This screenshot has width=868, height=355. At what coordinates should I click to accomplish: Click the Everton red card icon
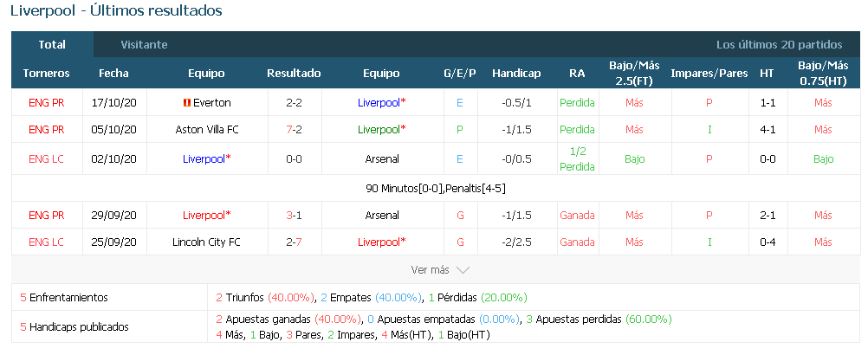tap(186, 103)
